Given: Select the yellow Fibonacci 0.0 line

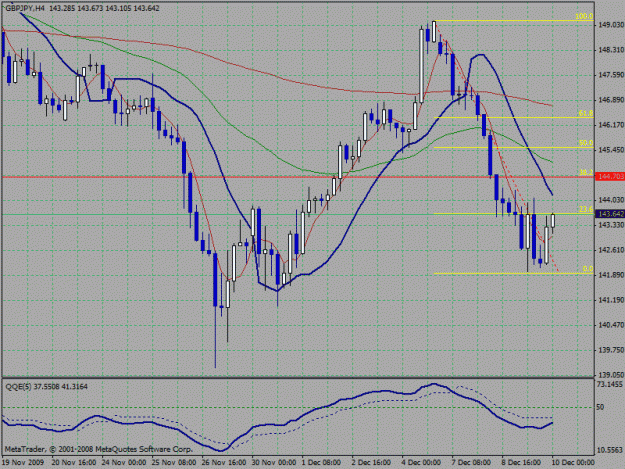Looking at the screenshot, I should [x=513, y=273].
